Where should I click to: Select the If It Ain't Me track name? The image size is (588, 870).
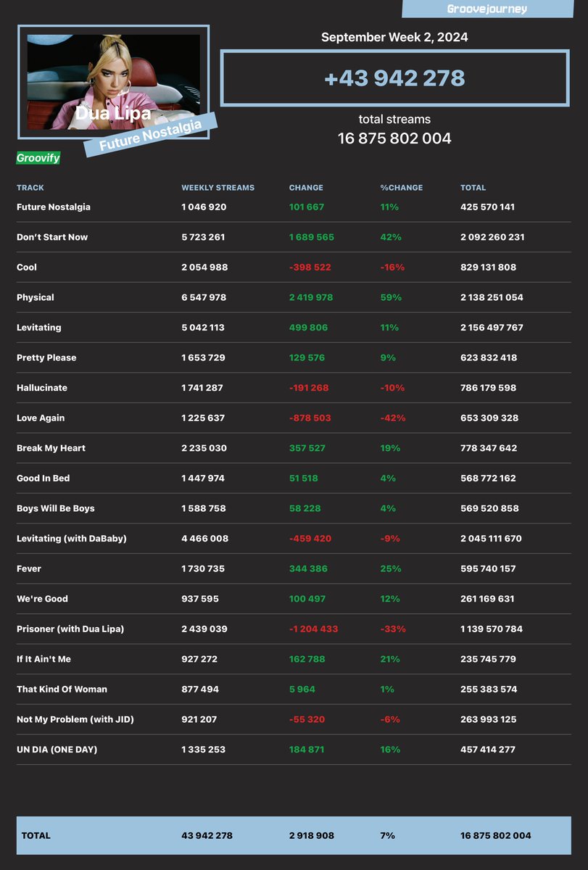tap(44, 659)
